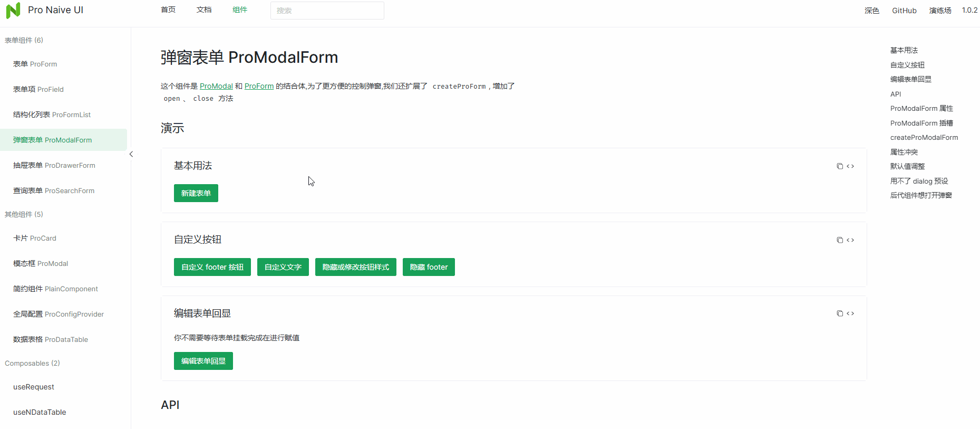This screenshot has height=429, width=980.
Task: Open 卡片 ProCard in sidebar
Action: click(x=63, y=238)
